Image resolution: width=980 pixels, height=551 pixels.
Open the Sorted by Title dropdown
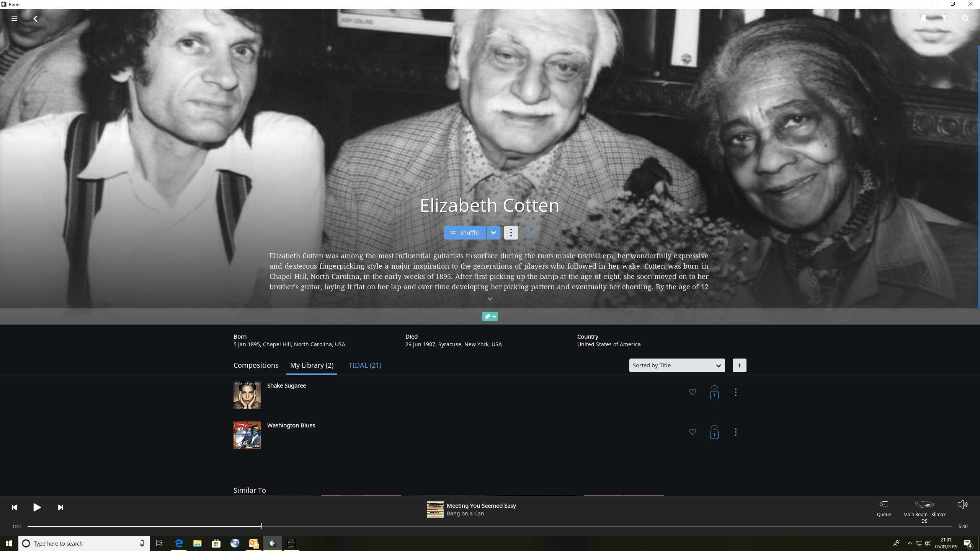(676, 365)
